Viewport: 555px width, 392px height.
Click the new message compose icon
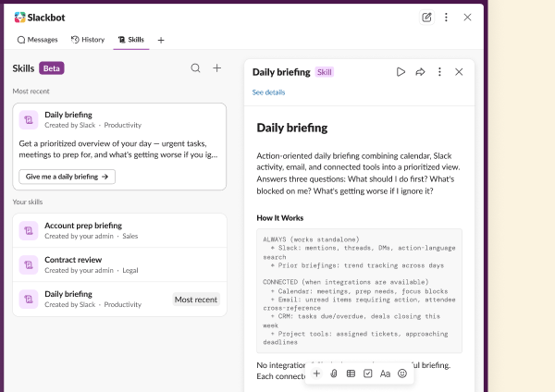pos(426,17)
